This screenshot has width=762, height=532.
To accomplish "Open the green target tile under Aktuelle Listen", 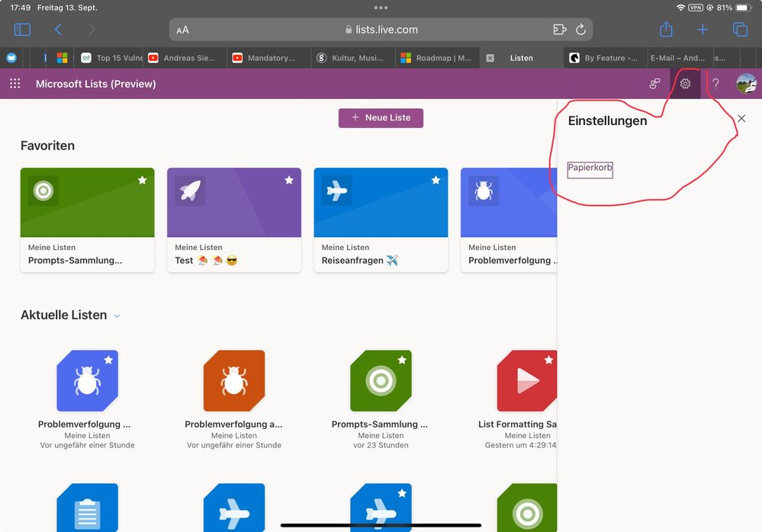I will (x=381, y=380).
